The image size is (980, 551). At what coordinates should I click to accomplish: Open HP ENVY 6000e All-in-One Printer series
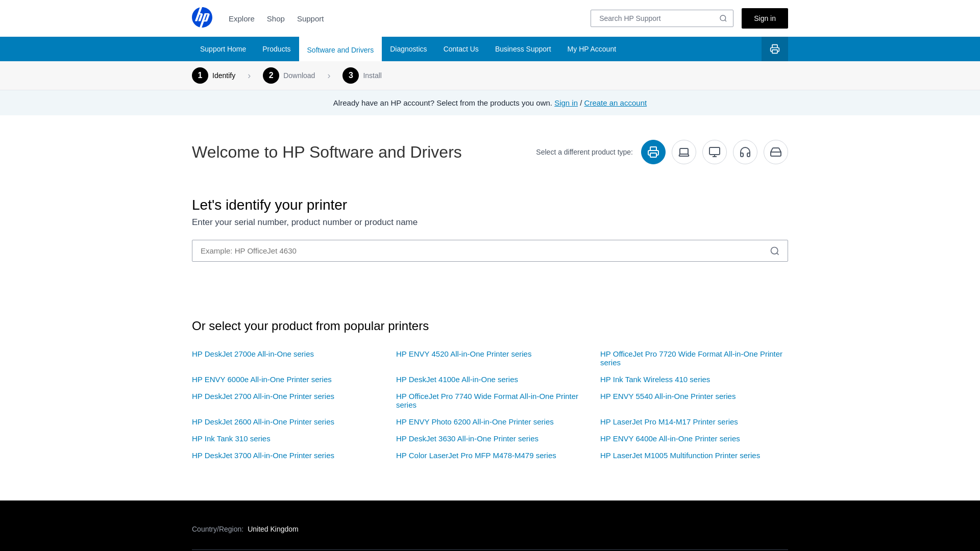coord(262,380)
